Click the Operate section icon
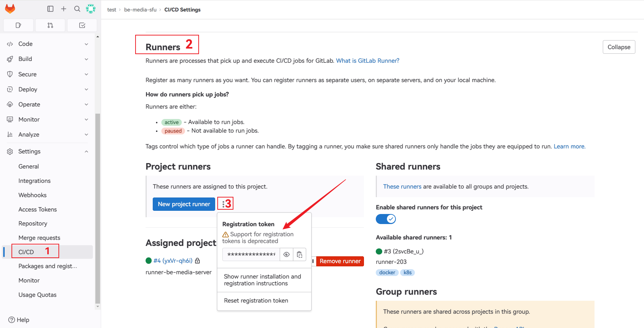644x328 pixels. (x=10, y=104)
